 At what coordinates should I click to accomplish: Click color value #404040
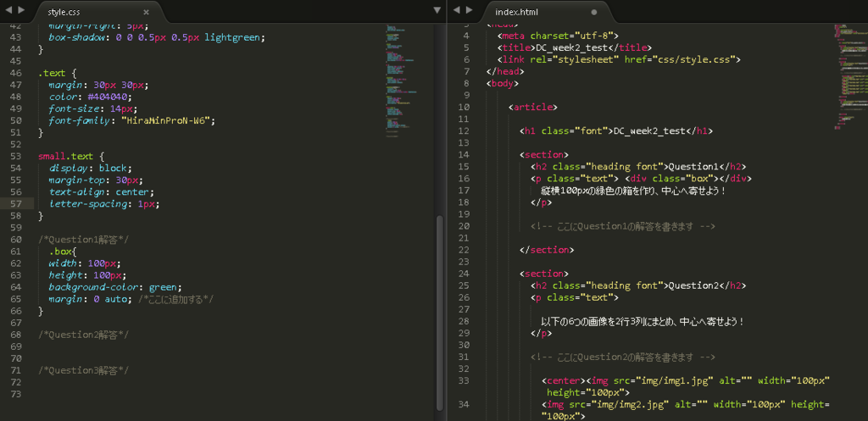pyautogui.click(x=109, y=97)
